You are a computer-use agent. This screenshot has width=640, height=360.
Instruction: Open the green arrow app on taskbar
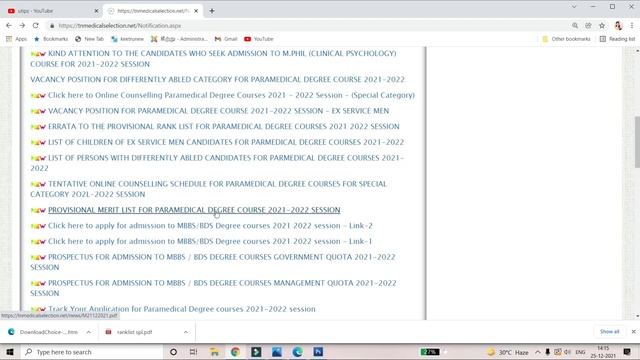tap(256, 352)
